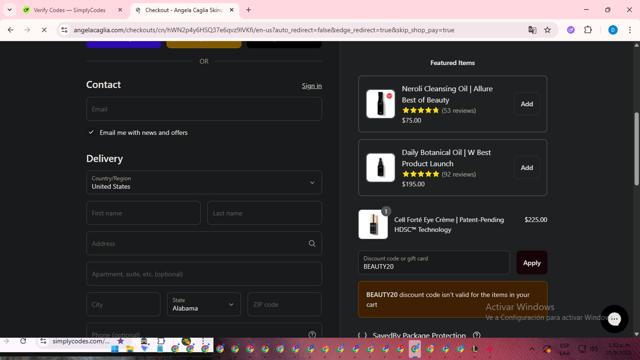Focus the Address field

coord(204,243)
